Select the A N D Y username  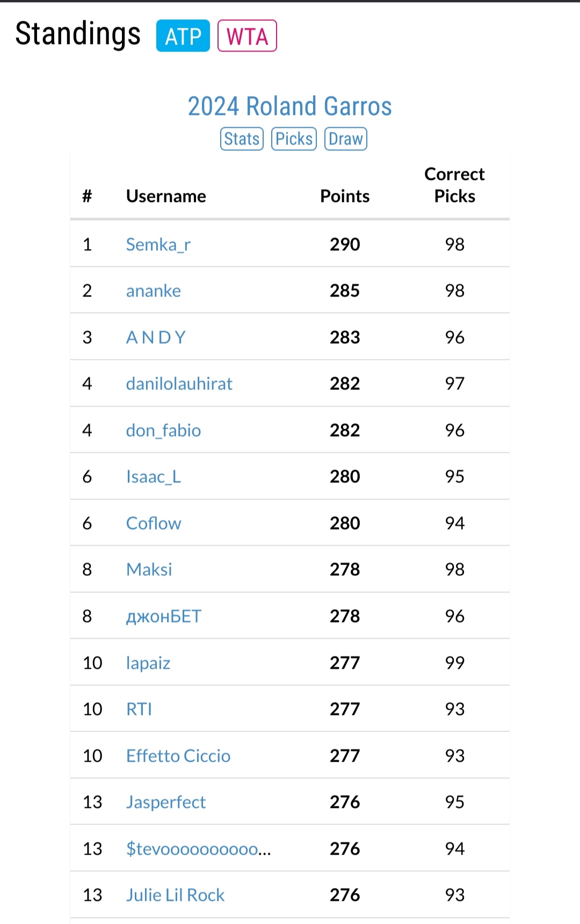tap(156, 337)
